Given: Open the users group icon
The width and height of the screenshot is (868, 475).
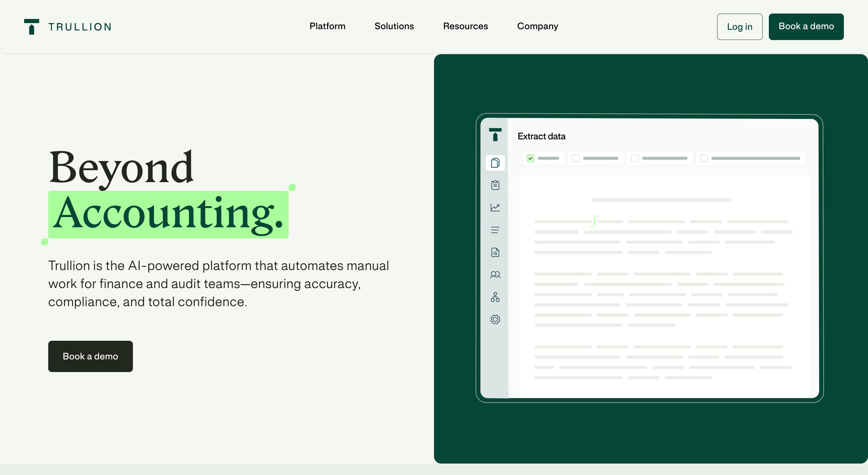Looking at the screenshot, I should [x=495, y=275].
